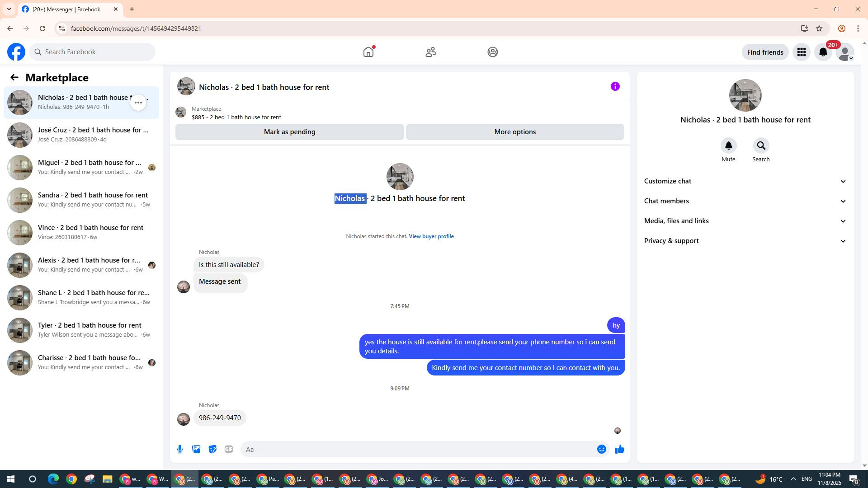Open the emoji picker in message box
868x488 pixels.
(x=601, y=449)
